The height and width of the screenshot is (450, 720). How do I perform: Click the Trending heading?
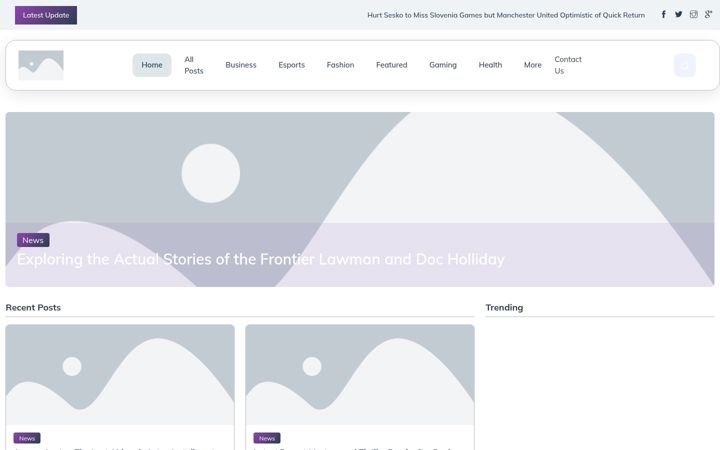pyautogui.click(x=504, y=308)
